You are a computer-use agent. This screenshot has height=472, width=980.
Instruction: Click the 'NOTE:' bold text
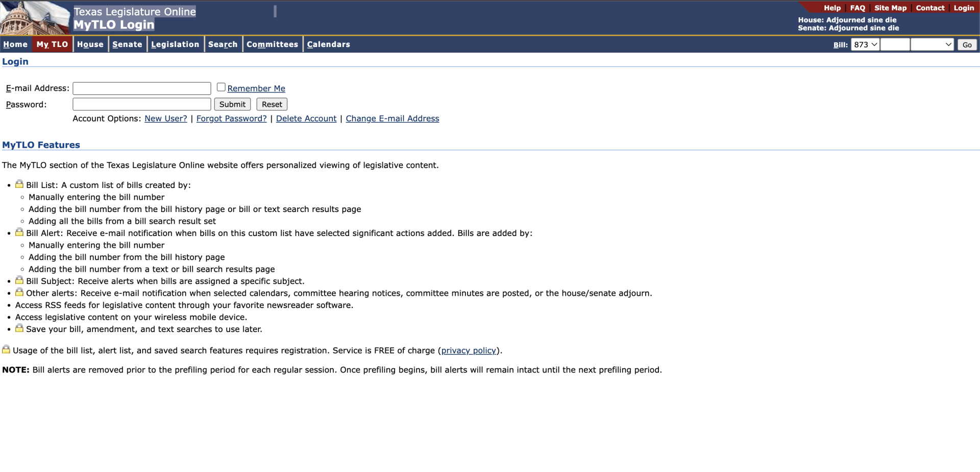[16, 370]
